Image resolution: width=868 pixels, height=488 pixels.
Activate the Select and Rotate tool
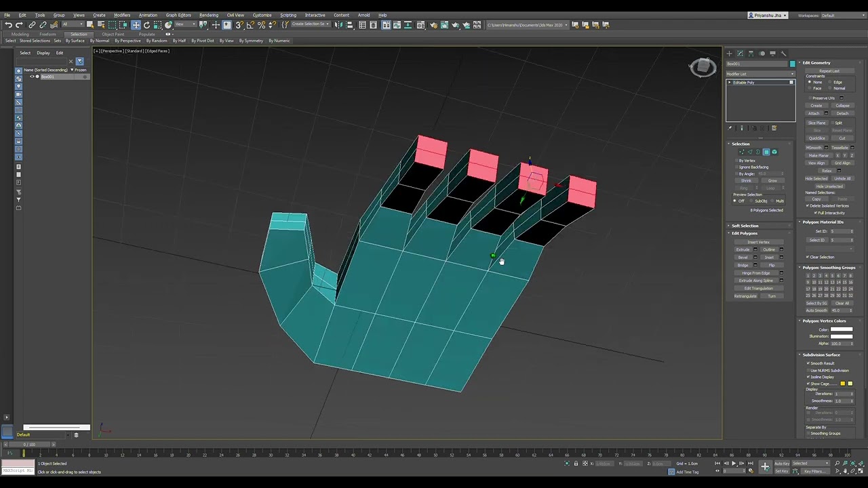[x=146, y=25]
